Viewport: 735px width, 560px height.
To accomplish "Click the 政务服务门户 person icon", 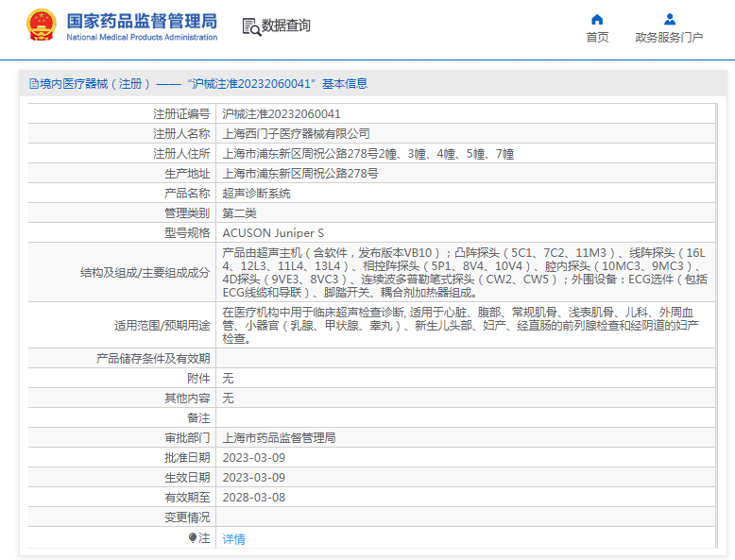I will pyautogui.click(x=669, y=19).
